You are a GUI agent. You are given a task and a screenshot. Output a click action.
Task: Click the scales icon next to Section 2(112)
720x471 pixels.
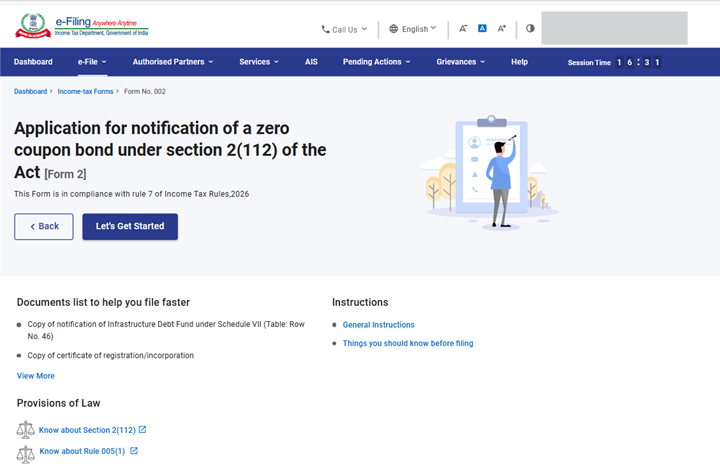(x=26, y=430)
